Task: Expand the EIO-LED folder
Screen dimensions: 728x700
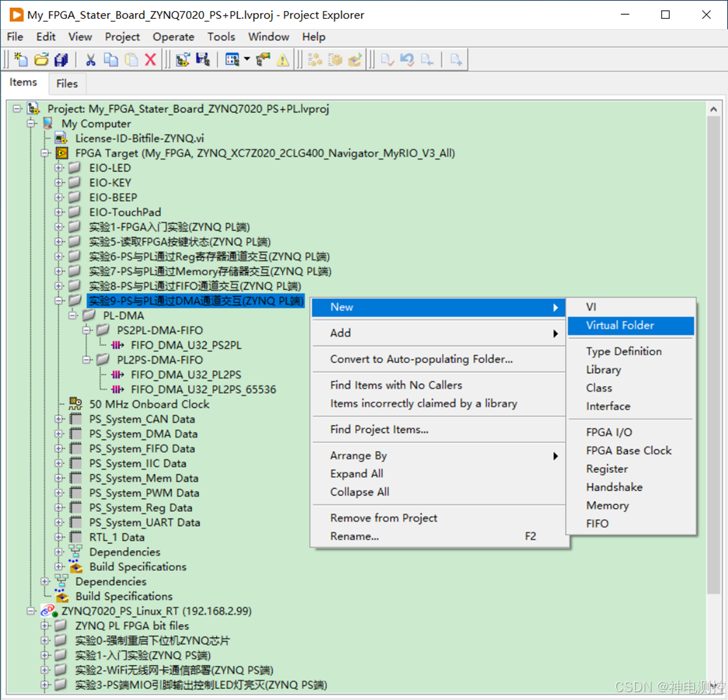Action: (58, 167)
